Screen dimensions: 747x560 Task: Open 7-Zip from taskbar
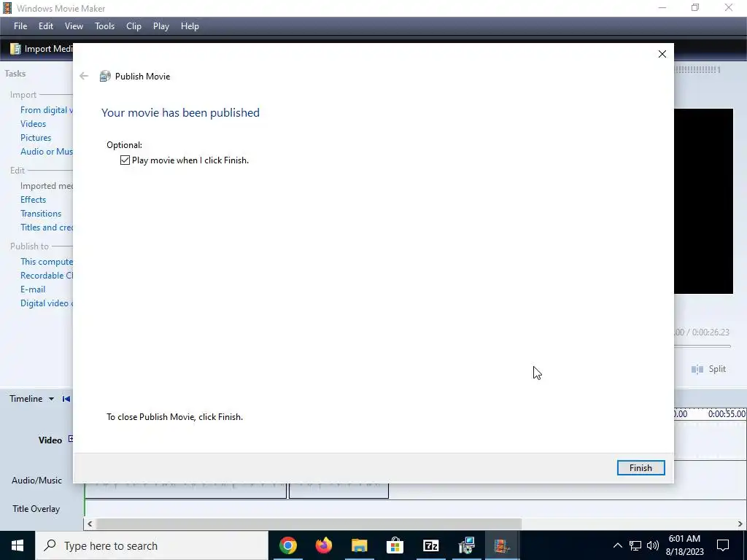pos(430,545)
